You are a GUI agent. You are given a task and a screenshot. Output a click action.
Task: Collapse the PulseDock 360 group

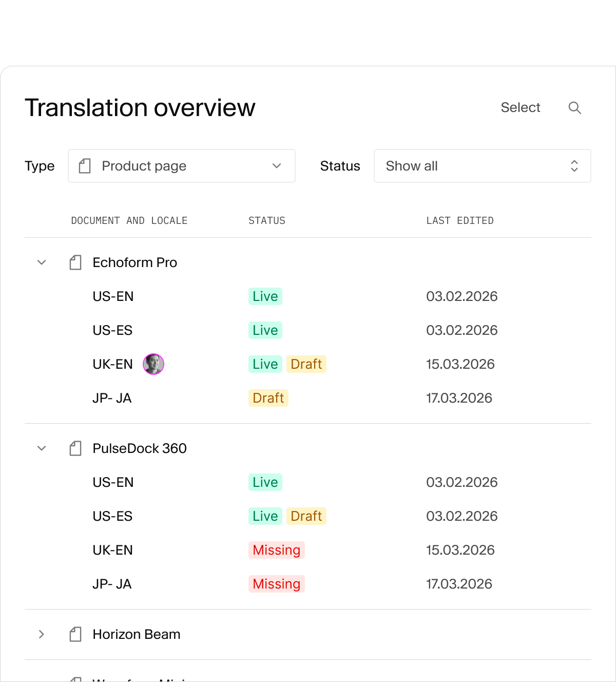coord(42,448)
